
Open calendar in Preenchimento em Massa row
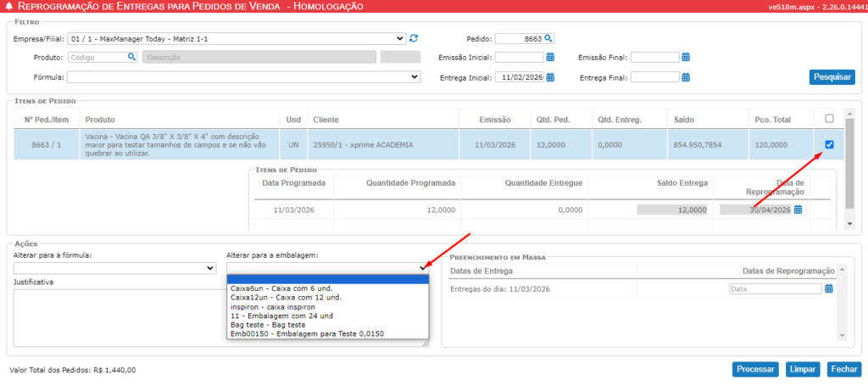pyautogui.click(x=829, y=288)
